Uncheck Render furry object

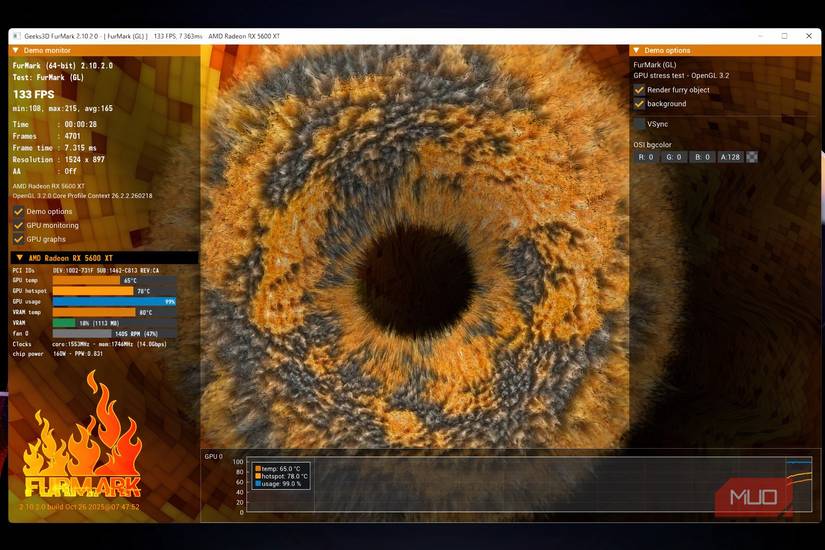[x=639, y=90]
